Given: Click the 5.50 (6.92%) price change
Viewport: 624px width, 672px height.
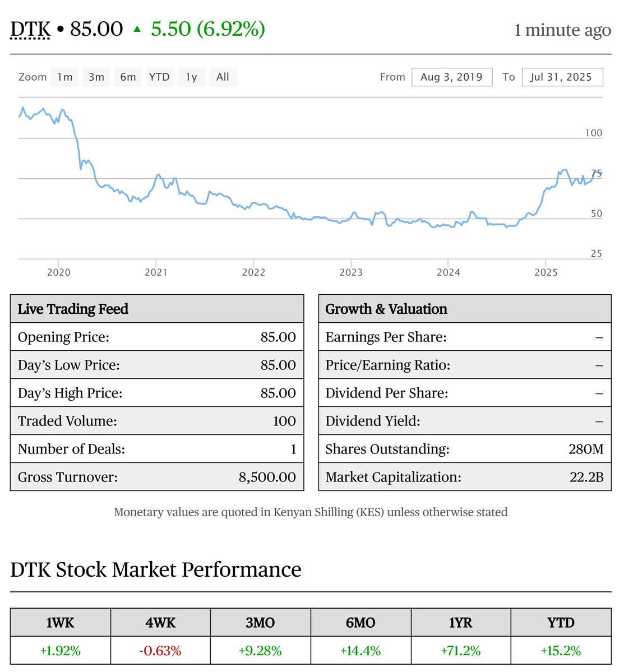Looking at the screenshot, I should pyautogui.click(x=208, y=29).
